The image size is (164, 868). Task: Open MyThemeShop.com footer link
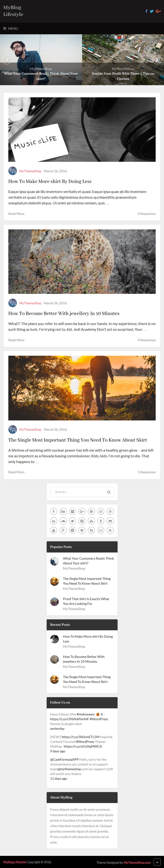(x=137, y=863)
